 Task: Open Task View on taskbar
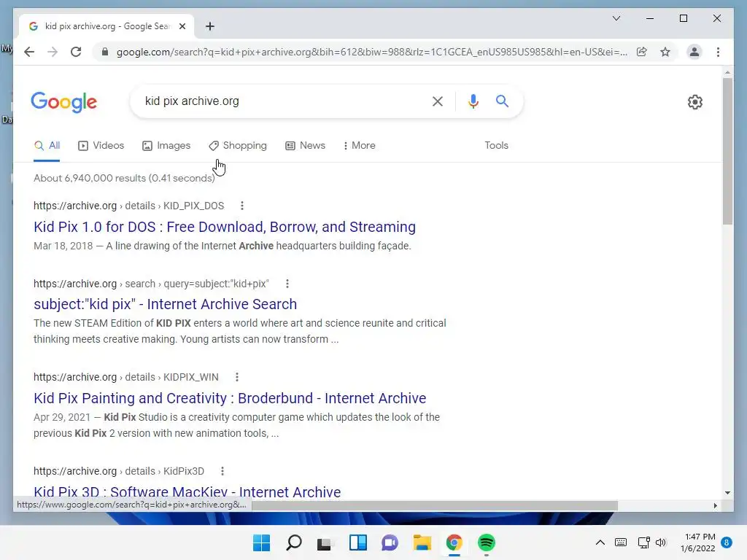(x=326, y=542)
